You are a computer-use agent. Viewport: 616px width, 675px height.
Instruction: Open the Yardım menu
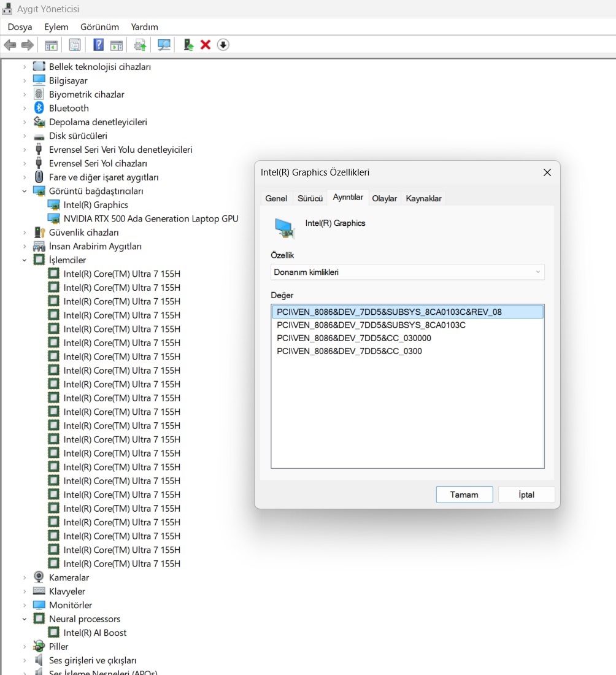point(144,26)
